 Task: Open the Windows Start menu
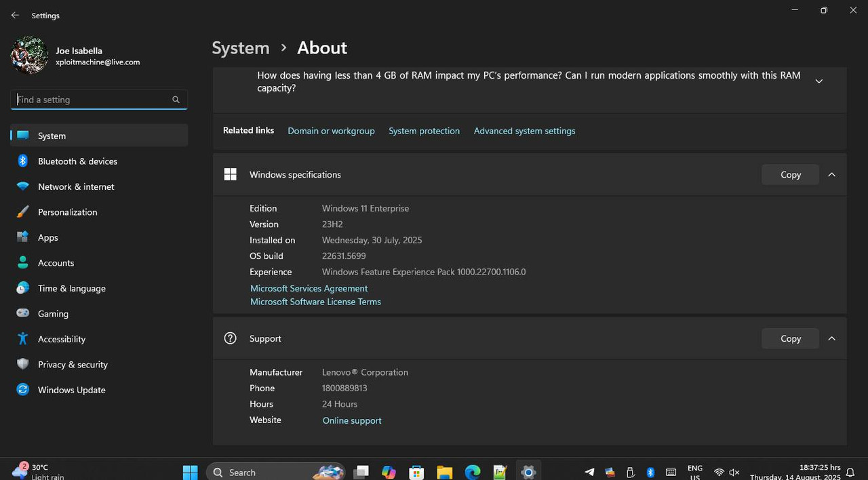pos(191,472)
